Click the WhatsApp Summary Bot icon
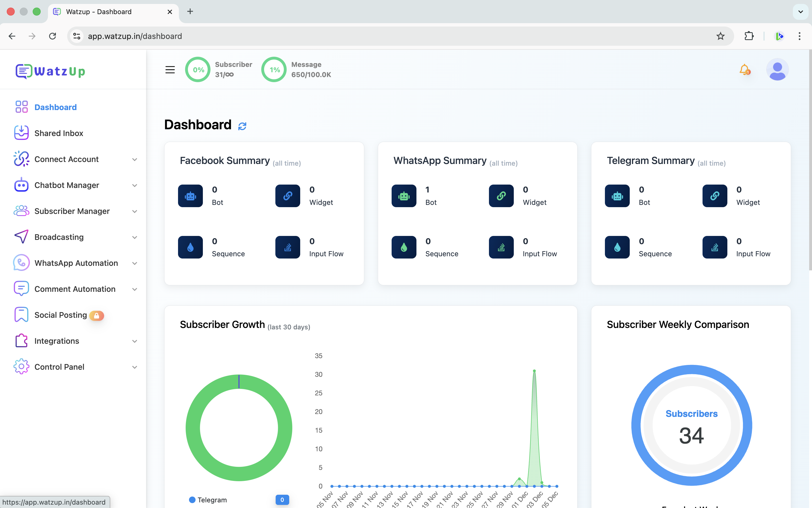The width and height of the screenshot is (812, 508). point(404,196)
